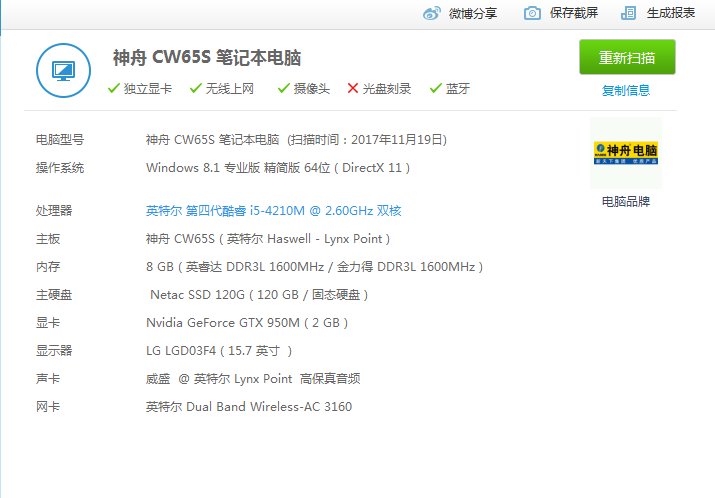Click the Haswell - Lynx Point motherboard value
This screenshot has width=715, height=498.
pos(268,239)
